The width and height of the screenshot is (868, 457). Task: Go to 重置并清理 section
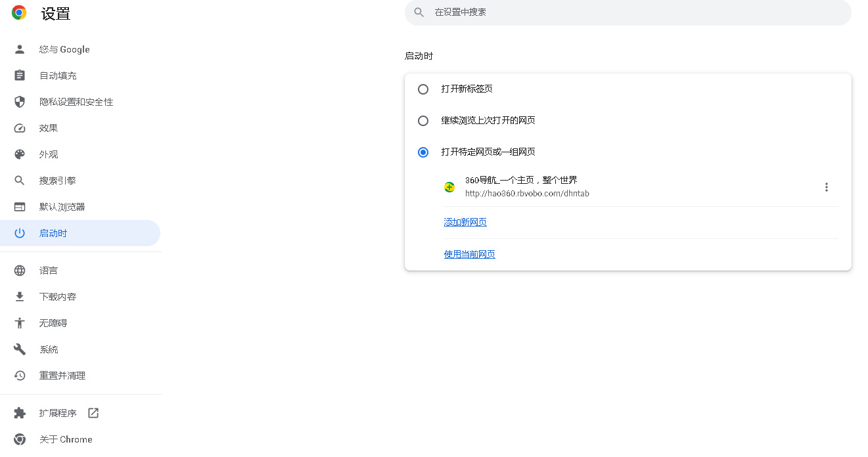click(x=80, y=376)
